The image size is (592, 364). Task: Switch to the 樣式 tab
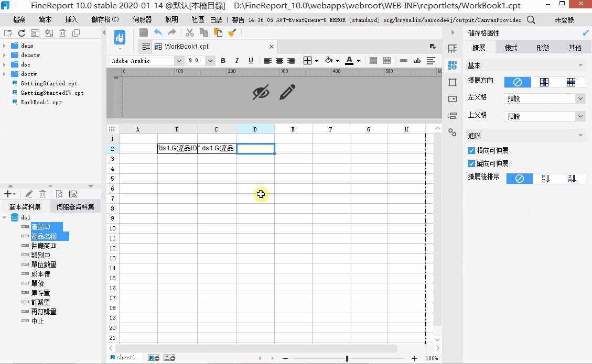click(x=511, y=48)
